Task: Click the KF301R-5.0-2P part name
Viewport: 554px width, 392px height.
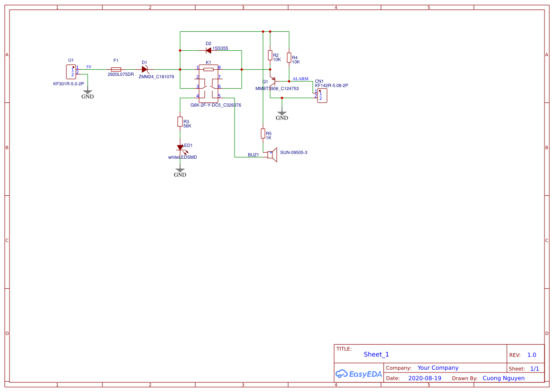Action: (x=69, y=84)
